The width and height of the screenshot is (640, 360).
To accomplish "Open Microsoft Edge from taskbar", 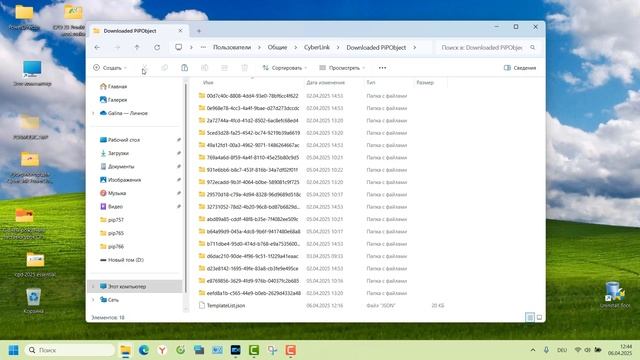I will pos(144,350).
